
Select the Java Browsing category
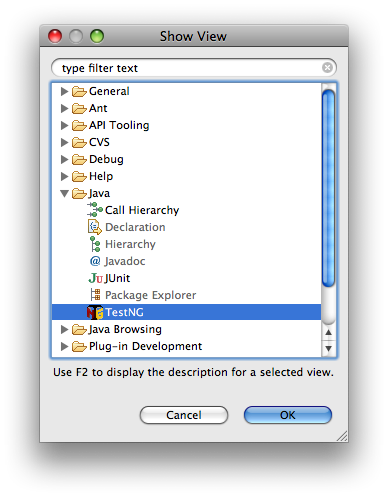tap(125, 329)
